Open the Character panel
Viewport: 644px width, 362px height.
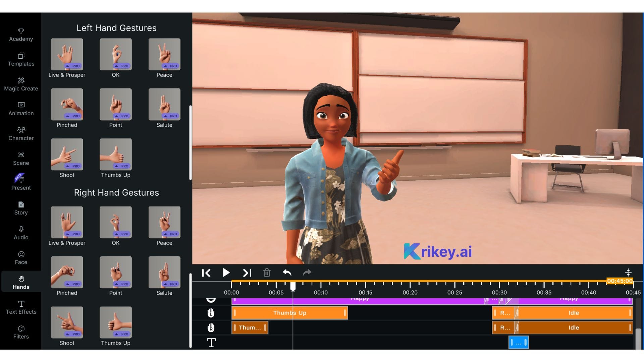21,134
